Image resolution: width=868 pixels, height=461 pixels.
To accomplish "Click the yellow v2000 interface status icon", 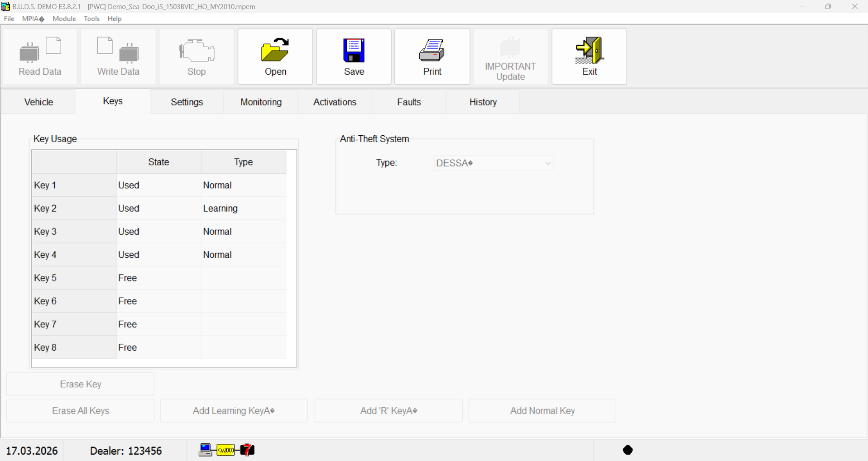I will [226, 450].
